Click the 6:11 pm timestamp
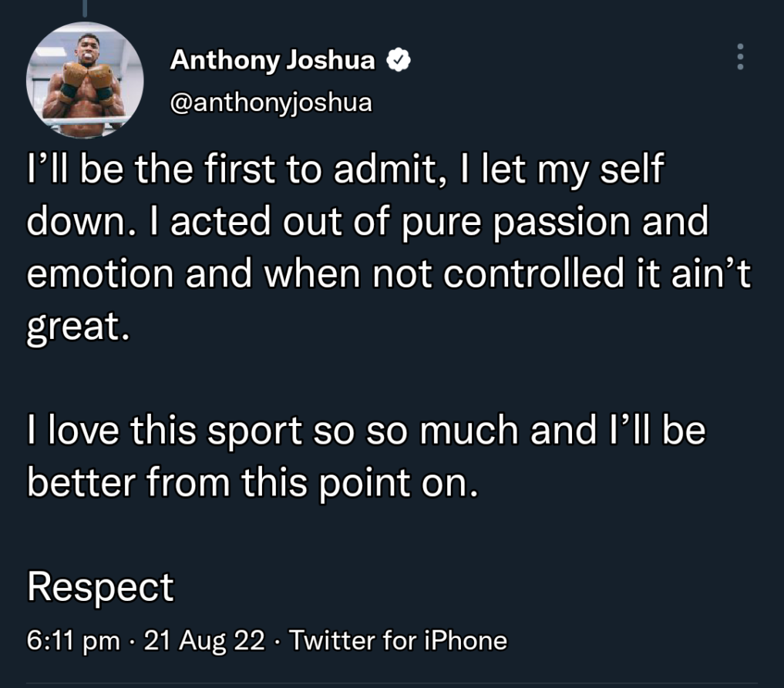Image resolution: width=784 pixels, height=688 pixels. coord(73,640)
